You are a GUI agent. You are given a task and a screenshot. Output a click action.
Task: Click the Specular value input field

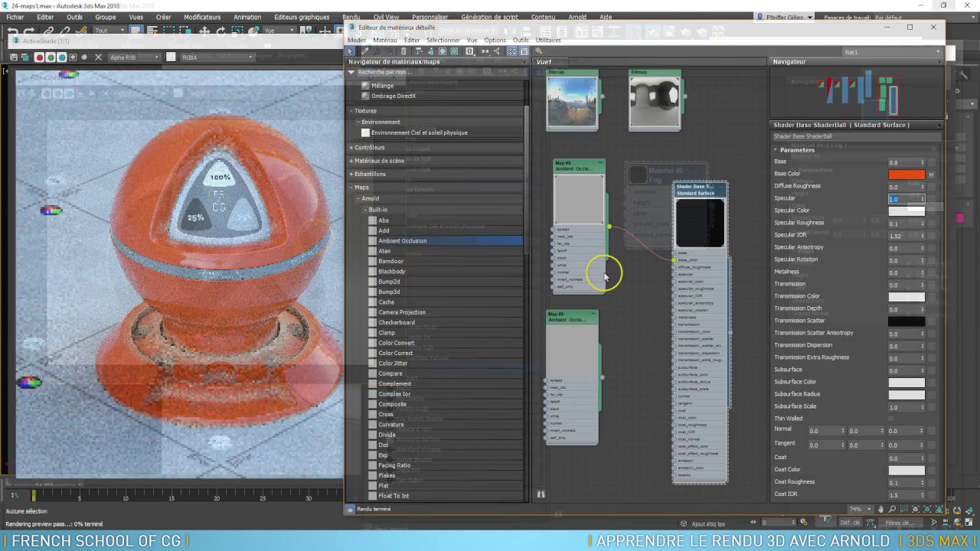[906, 199]
